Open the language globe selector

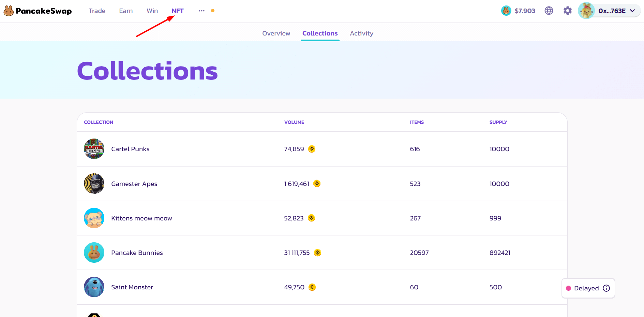[549, 11]
